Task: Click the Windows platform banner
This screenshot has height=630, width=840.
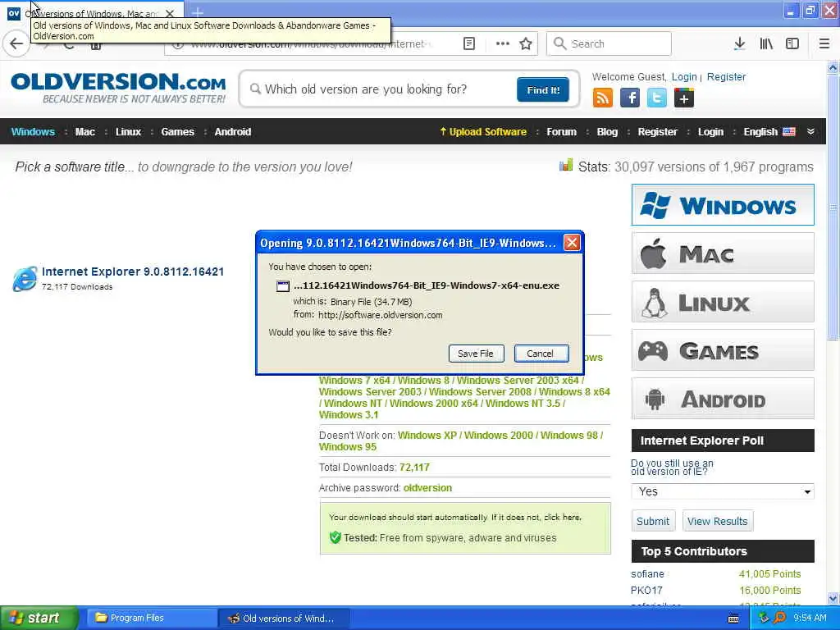Action: point(723,205)
